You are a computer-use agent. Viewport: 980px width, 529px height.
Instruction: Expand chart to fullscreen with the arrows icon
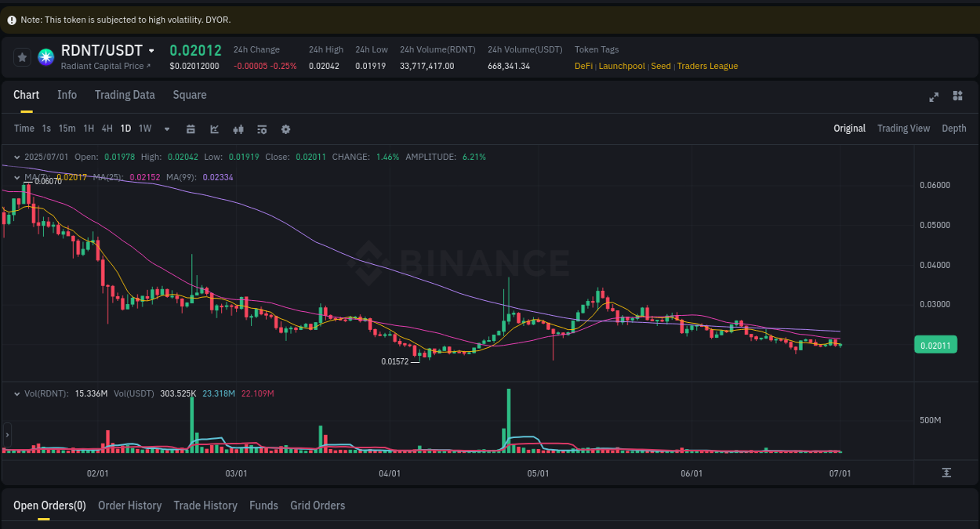934,97
